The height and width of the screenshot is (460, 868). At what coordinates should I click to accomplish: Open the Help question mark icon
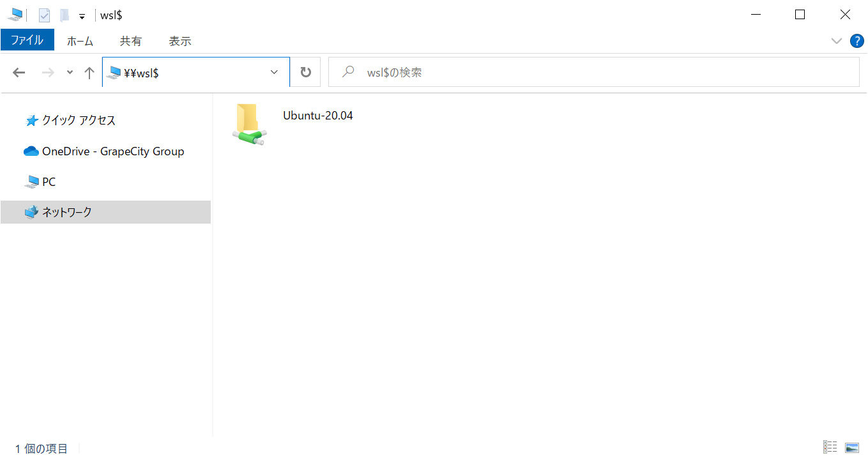point(857,41)
